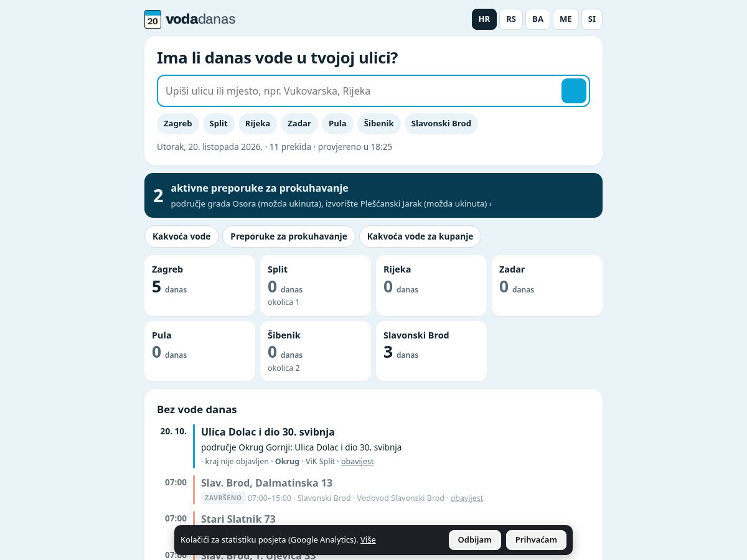This screenshot has width=747, height=560.
Task: Click the date and check-time status line
Action: 275,147
